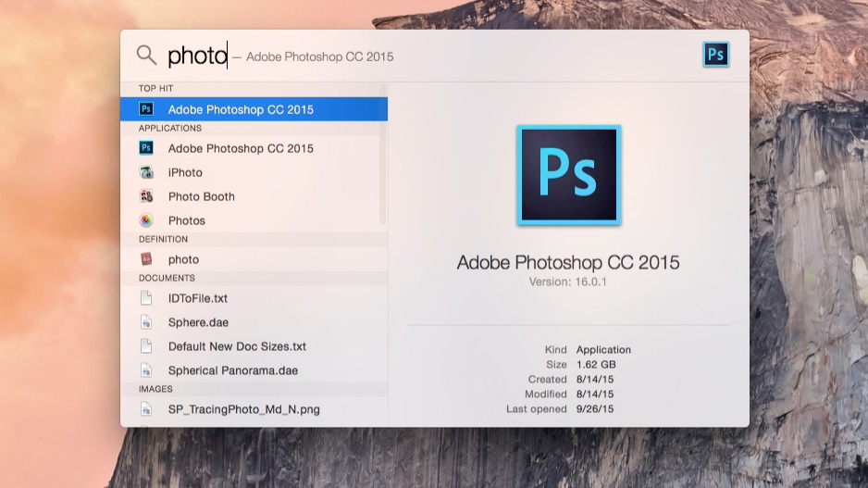Click the large Photoshop preview icon

(x=568, y=175)
